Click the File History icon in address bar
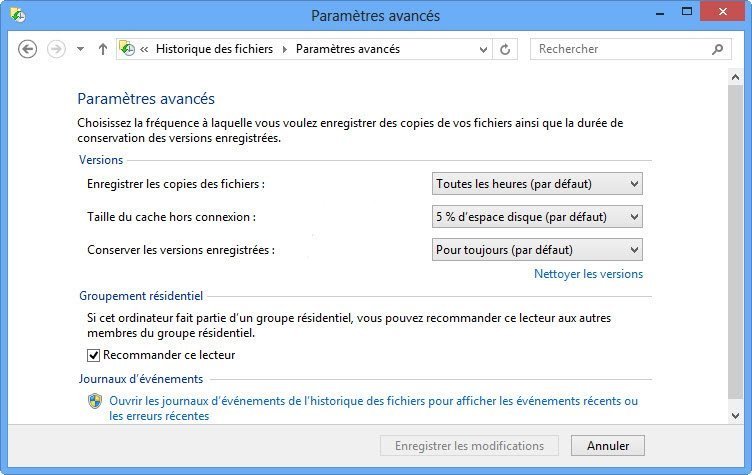Viewport: 752px width, 475px height. pos(127,49)
